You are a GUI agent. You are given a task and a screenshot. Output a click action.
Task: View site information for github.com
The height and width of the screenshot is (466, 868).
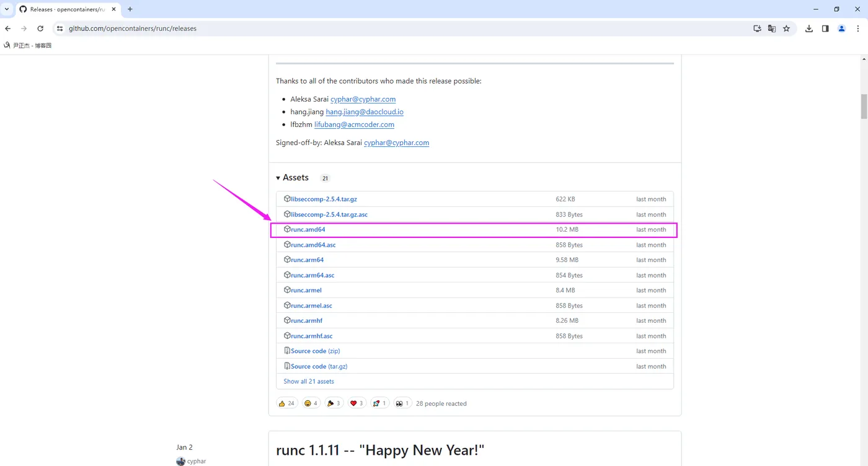(60, 29)
